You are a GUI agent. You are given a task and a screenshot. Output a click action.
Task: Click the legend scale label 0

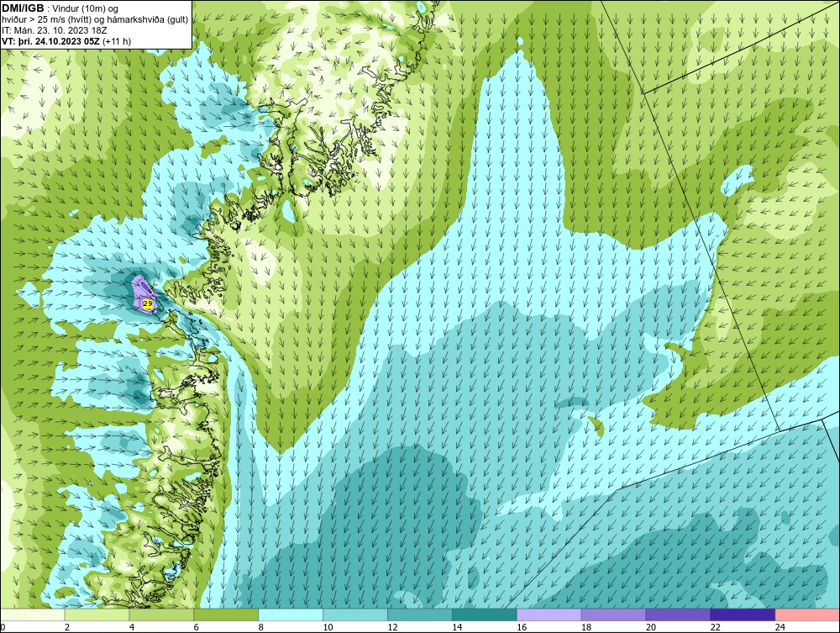coord(3,627)
